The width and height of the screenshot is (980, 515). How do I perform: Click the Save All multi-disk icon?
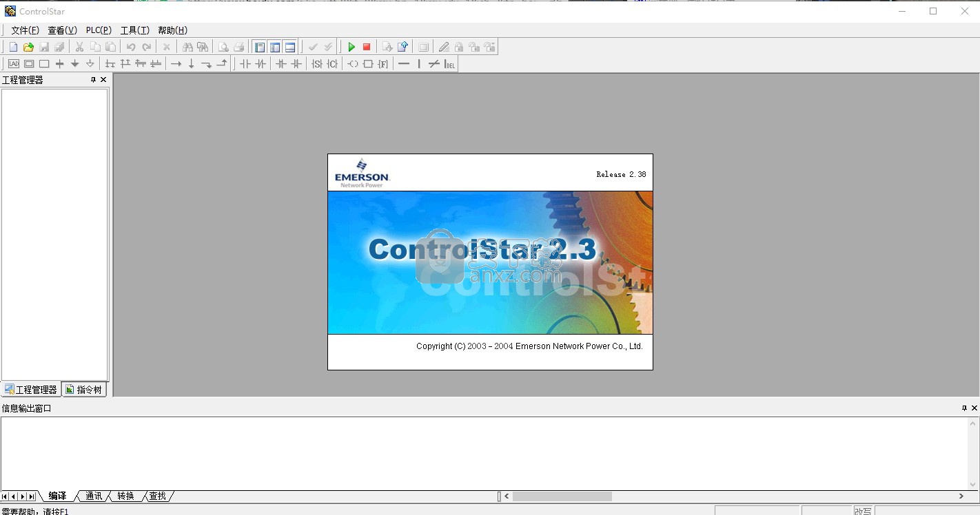coord(59,47)
